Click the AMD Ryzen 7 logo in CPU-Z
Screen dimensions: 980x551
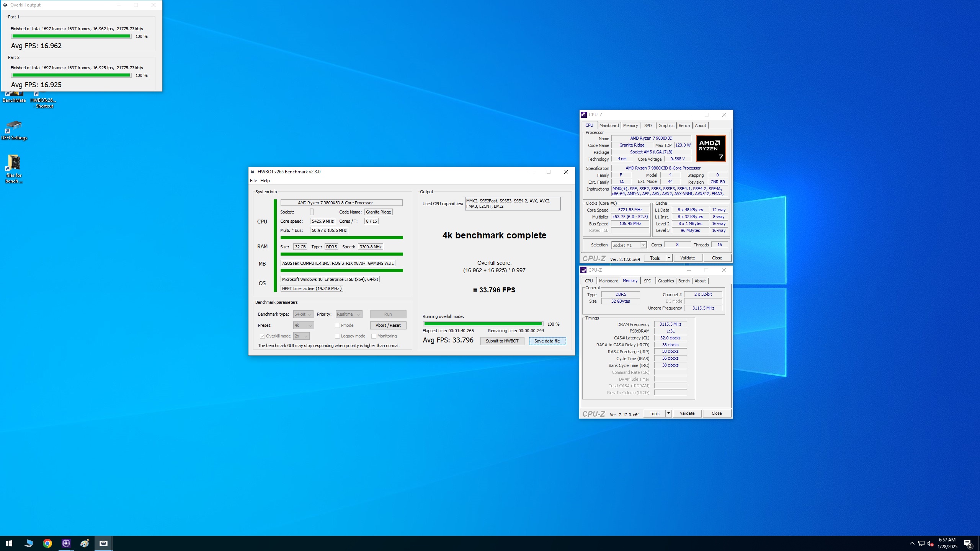click(710, 148)
